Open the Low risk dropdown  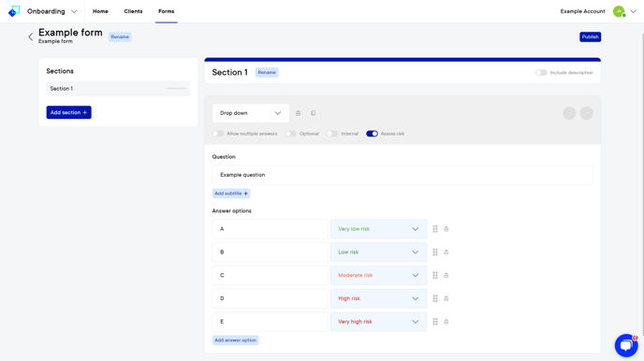pos(379,253)
